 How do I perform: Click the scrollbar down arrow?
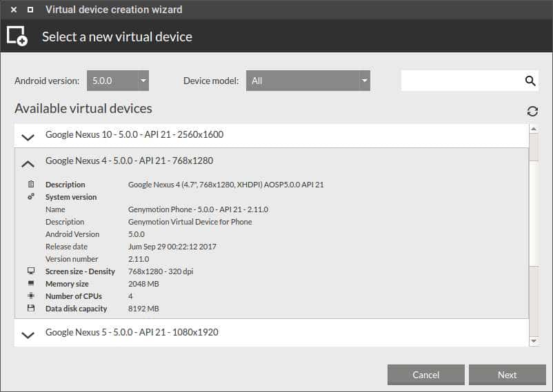click(x=534, y=341)
